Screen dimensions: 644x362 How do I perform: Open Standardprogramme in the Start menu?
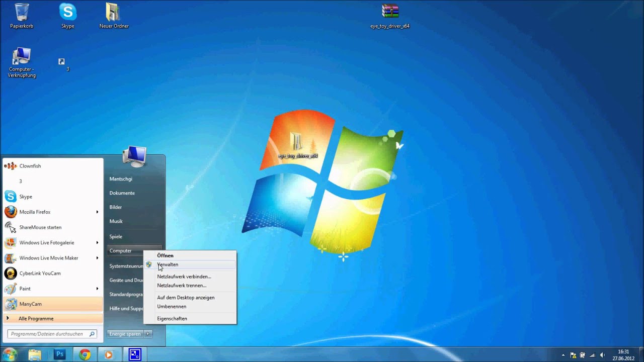(125, 294)
